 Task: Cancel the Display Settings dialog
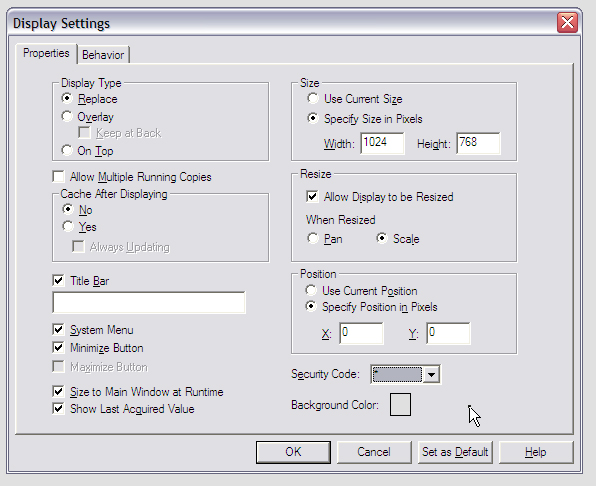pyautogui.click(x=374, y=452)
